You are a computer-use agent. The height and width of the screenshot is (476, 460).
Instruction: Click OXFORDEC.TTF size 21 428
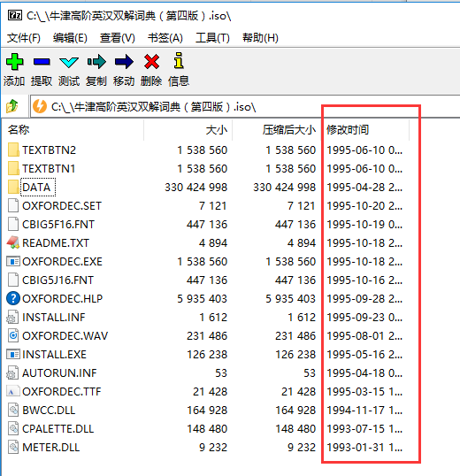click(x=210, y=392)
